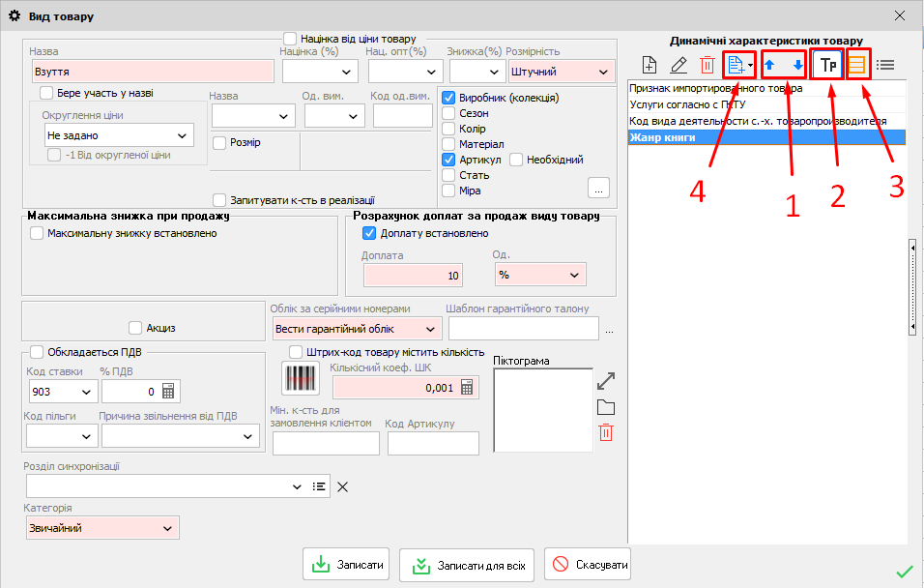The width and height of the screenshot is (924, 588).
Task: Check Обкладається ПДВ option
Action: pos(37,352)
